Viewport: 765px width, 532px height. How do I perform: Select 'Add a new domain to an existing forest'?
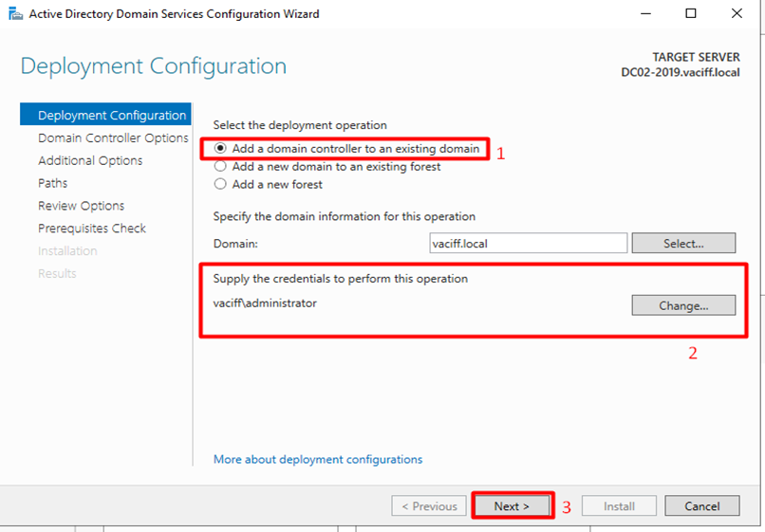click(x=221, y=167)
